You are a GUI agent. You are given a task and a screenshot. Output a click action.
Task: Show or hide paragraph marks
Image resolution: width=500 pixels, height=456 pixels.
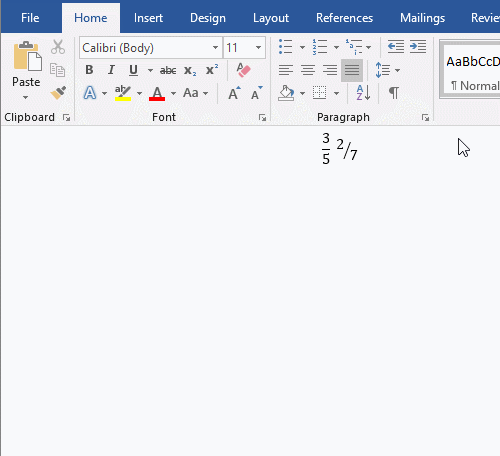point(394,93)
